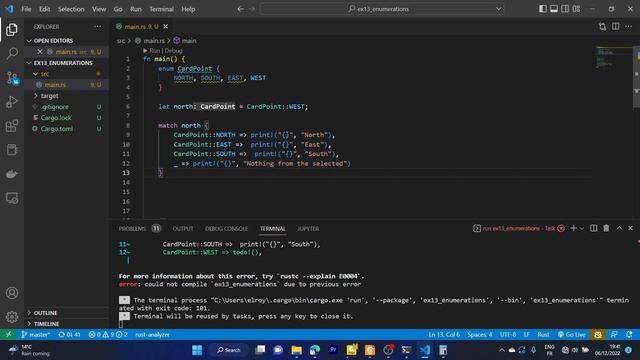Toggle secondary side bar layout icon
Screen dimensions: 640x360
[565, 9]
